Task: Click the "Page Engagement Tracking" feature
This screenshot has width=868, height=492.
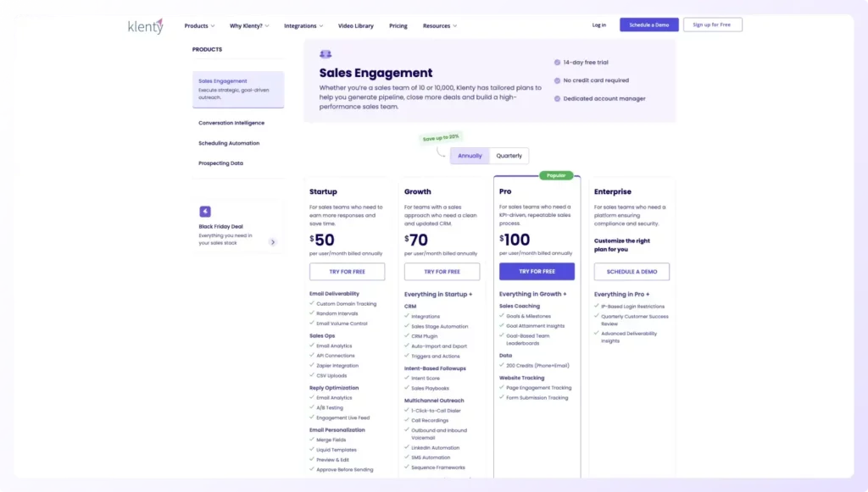Action: pos(538,388)
